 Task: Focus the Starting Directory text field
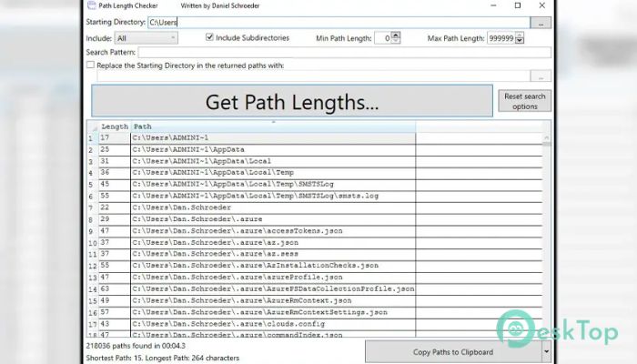[x=339, y=23]
